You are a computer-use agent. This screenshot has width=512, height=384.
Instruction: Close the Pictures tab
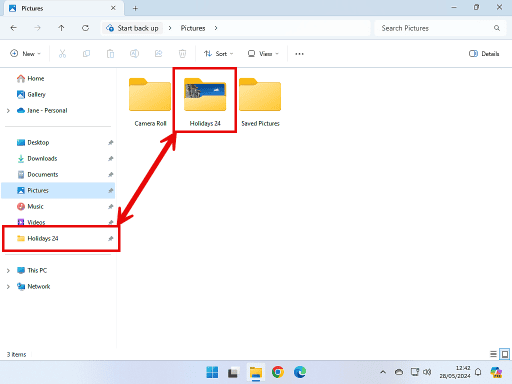coord(113,8)
